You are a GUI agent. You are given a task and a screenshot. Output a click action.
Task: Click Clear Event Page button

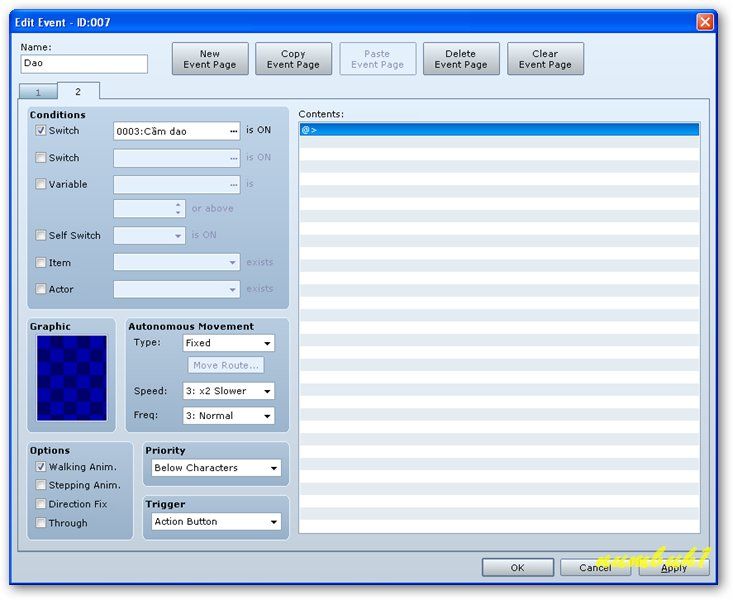pyautogui.click(x=545, y=59)
